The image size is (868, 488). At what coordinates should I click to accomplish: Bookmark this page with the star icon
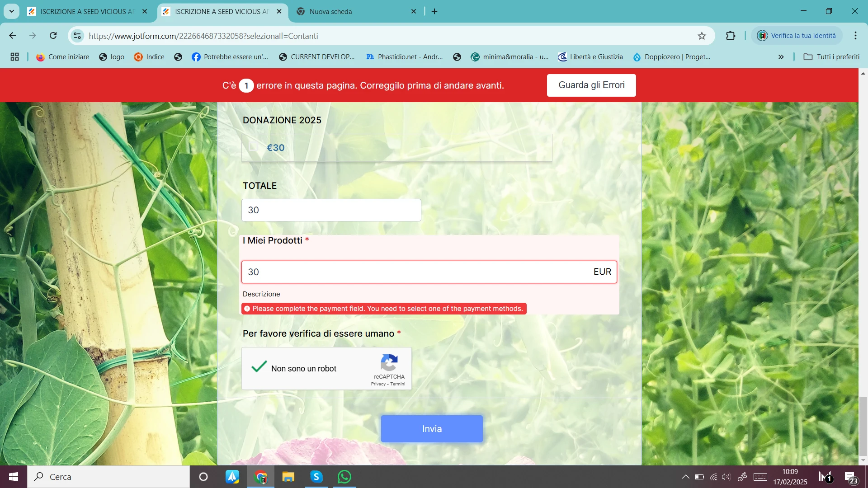tap(702, 36)
